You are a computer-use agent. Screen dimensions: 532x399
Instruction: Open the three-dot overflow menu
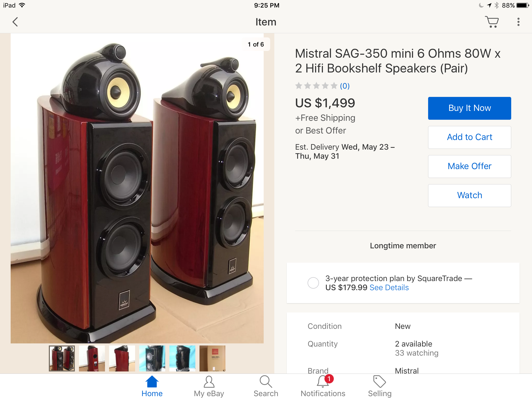[518, 22]
